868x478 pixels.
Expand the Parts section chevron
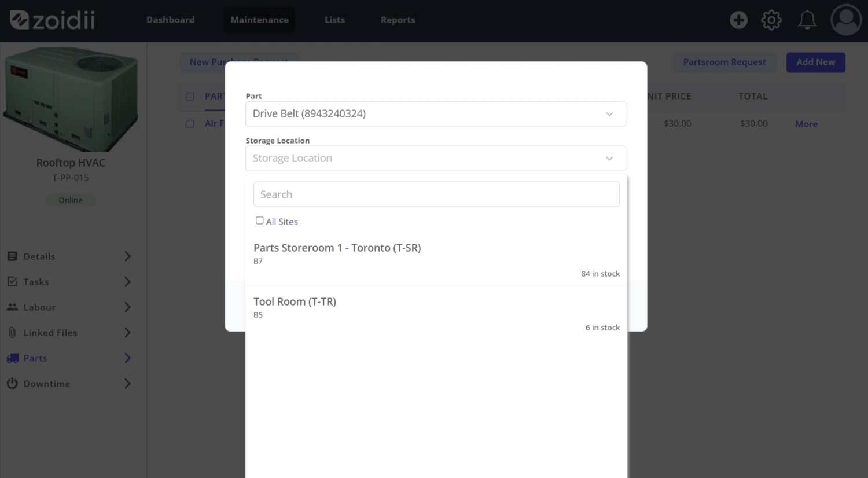coord(128,358)
